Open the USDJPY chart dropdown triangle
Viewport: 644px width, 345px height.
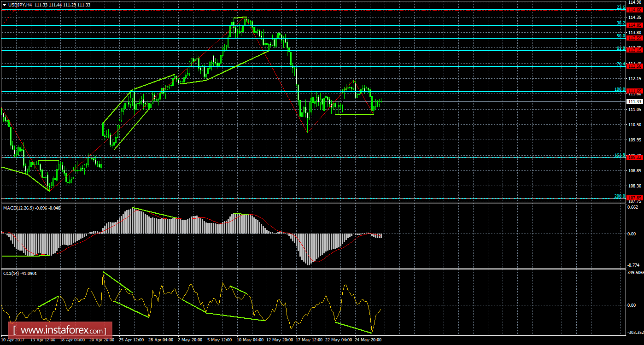(x=5, y=5)
